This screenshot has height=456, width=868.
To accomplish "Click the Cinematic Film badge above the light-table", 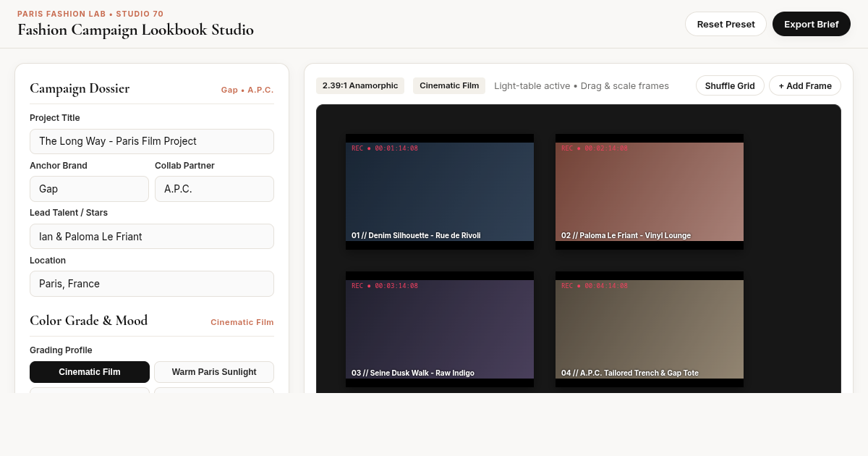I will coord(449,85).
